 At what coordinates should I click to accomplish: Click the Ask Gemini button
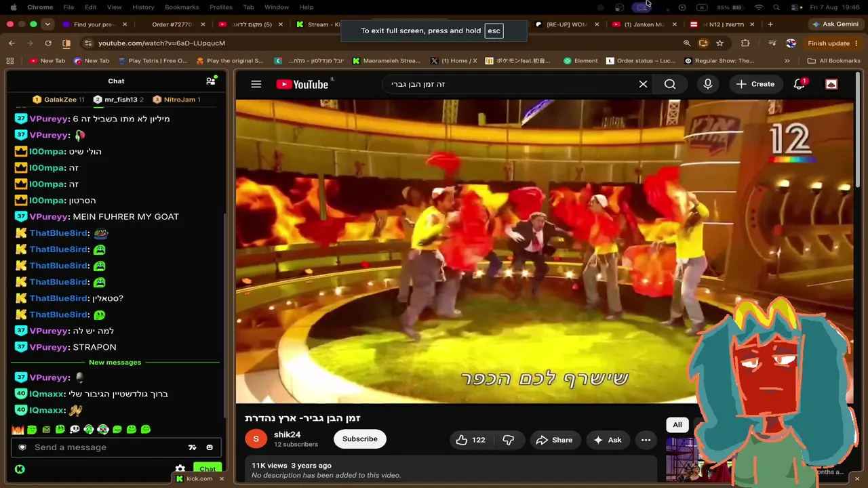coord(835,24)
